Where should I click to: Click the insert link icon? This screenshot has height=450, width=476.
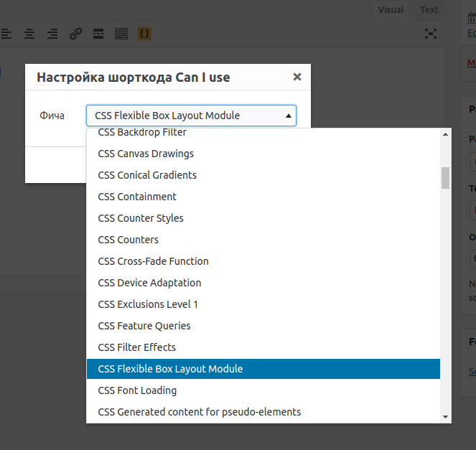(75, 34)
